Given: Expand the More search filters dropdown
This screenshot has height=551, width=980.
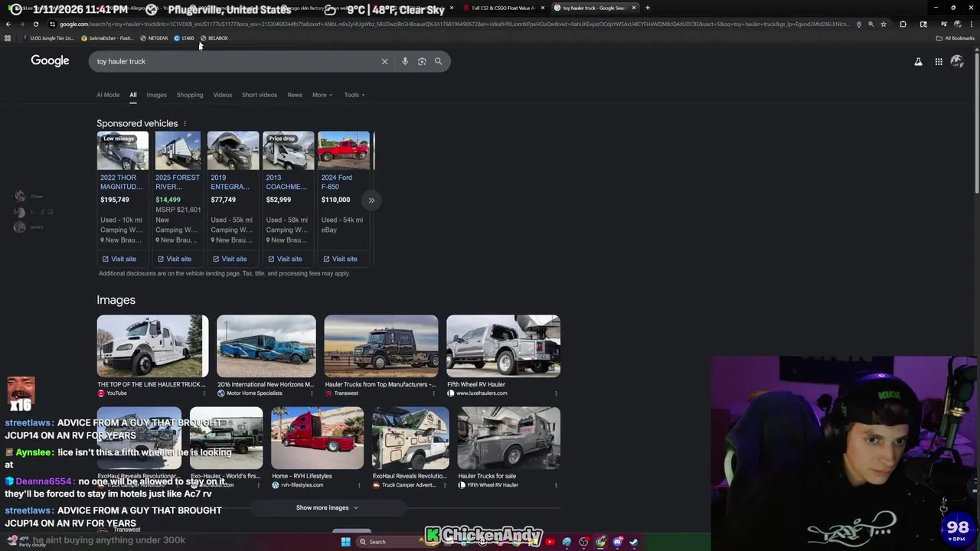Looking at the screenshot, I should coord(322,95).
